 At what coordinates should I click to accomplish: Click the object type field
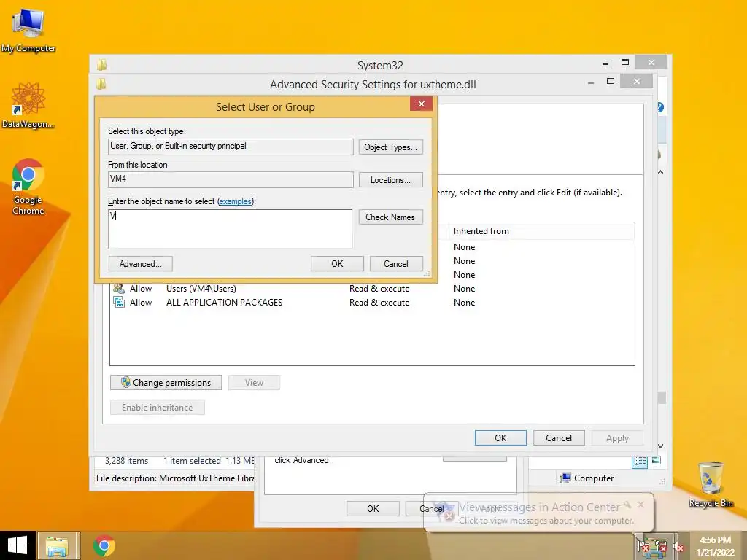click(231, 147)
